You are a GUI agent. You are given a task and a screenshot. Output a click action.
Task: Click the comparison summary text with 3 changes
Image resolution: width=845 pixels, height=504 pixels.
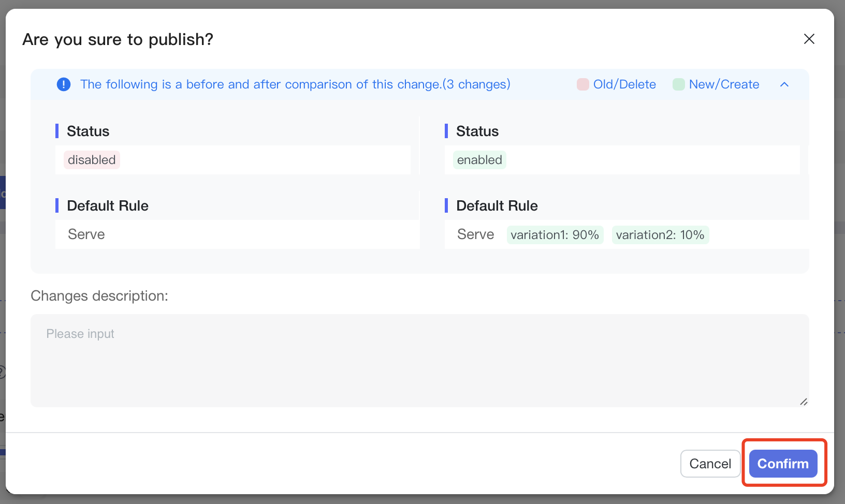(295, 84)
